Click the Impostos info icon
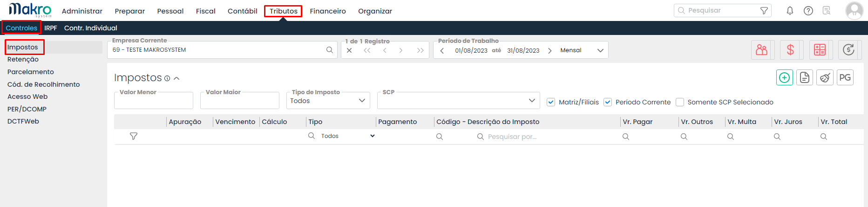Image resolution: width=868 pixels, height=207 pixels. point(167,78)
